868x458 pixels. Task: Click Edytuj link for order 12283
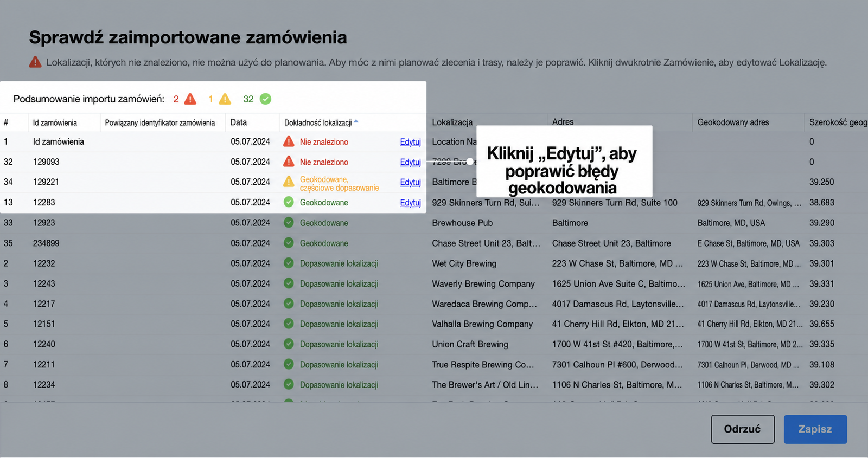(x=410, y=203)
